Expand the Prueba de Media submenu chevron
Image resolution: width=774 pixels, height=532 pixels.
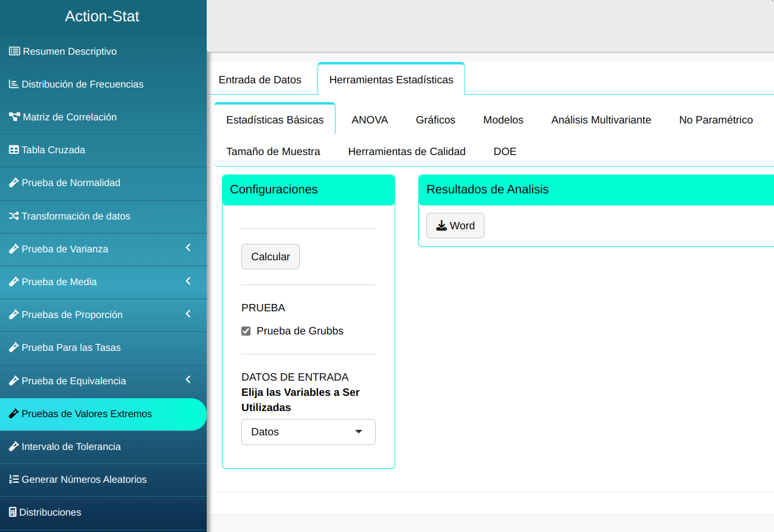pos(188,281)
